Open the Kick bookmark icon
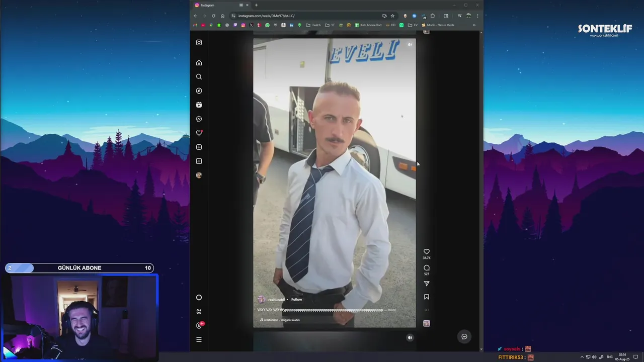Viewport: 644px width, 362px height. pos(219,25)
